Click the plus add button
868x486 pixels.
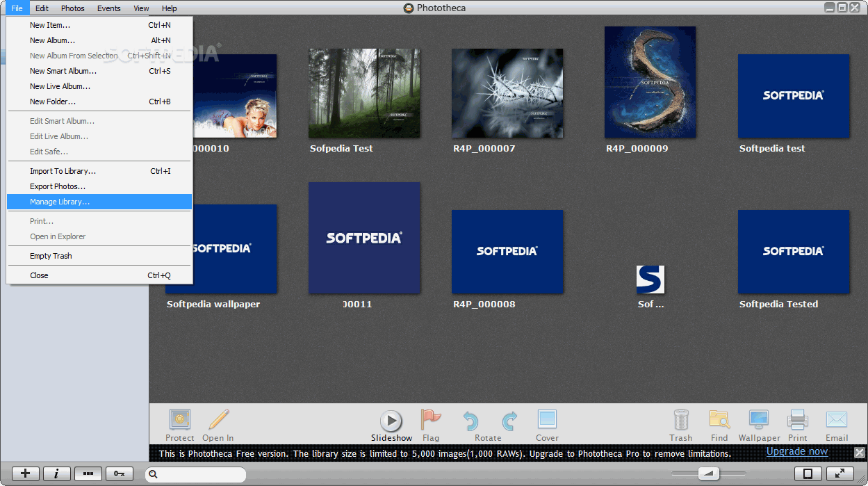[x=26, y=473]
